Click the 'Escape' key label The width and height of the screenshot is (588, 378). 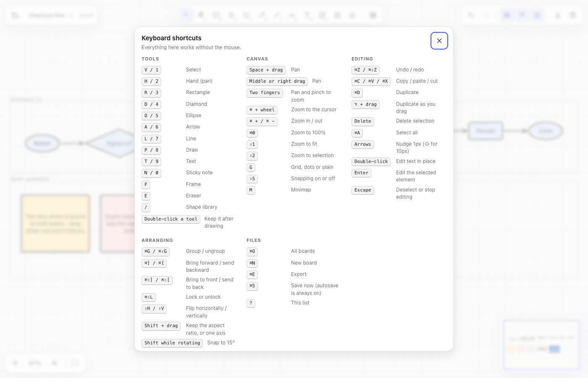point(362,190)
